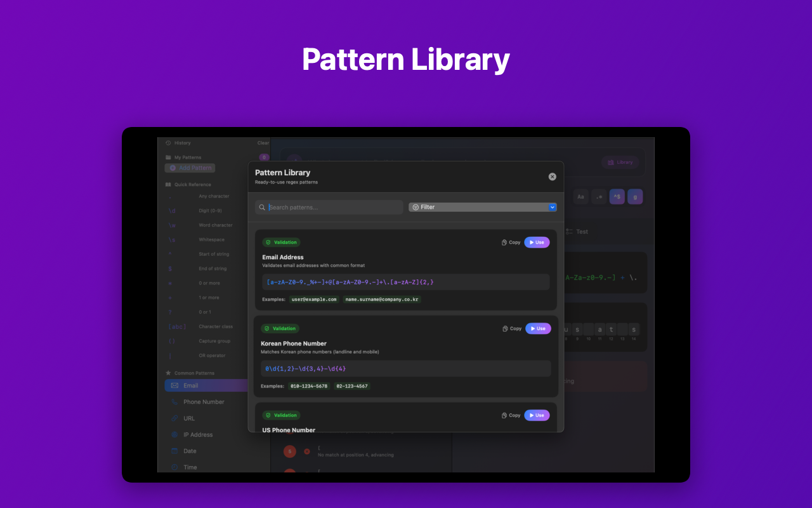
Task: Toggle the ^$ multiline flag
Action: (617, 197)
